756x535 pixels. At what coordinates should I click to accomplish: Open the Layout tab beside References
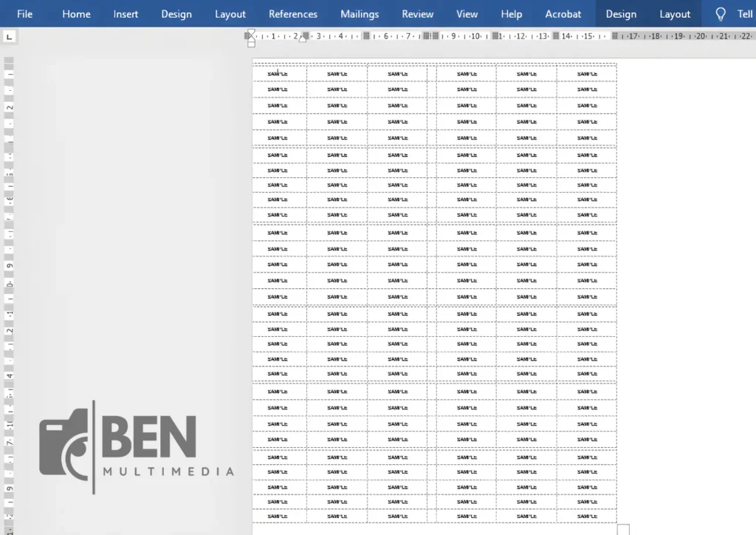(230, 14)
